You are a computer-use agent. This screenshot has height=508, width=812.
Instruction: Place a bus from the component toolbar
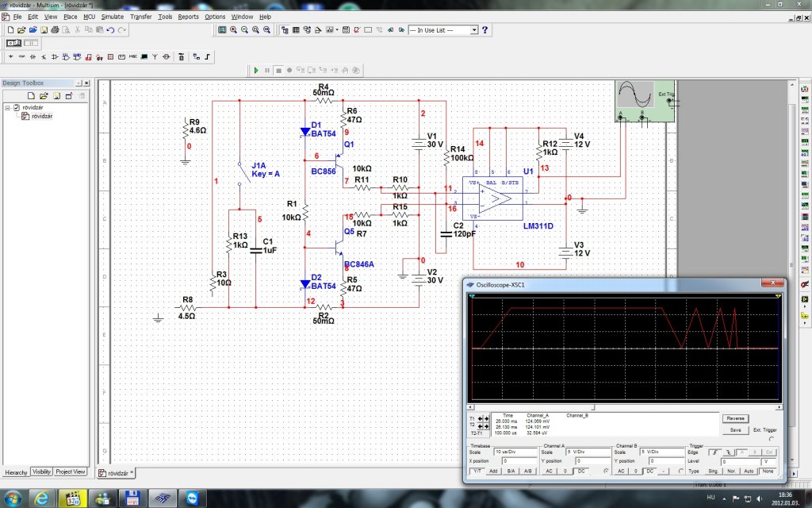point(208,56)
